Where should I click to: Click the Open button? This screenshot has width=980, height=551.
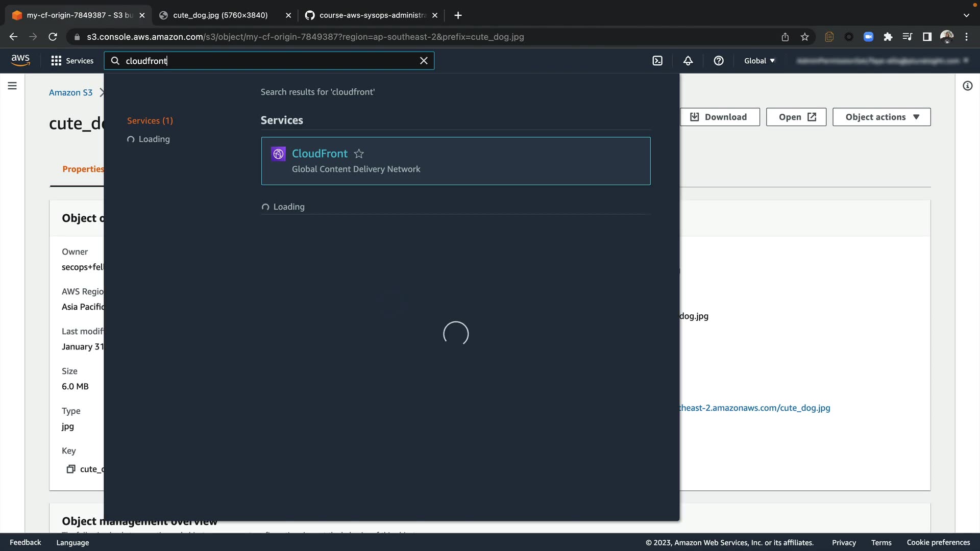click(x=796, y=117)
